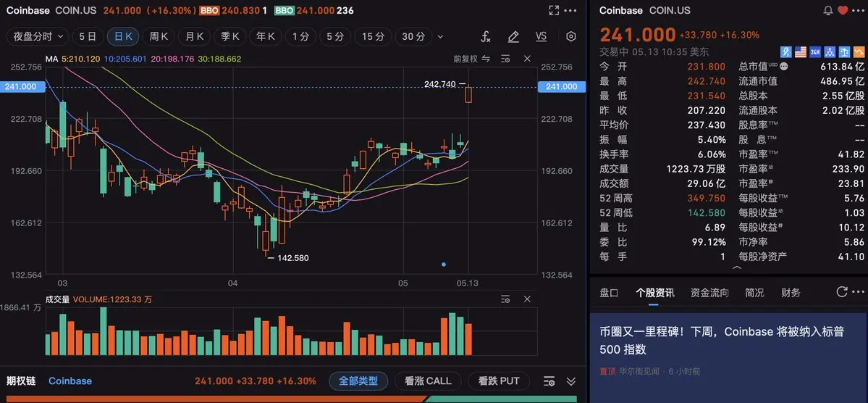
Task: Refresh the stock news panel
Action: 842,292
